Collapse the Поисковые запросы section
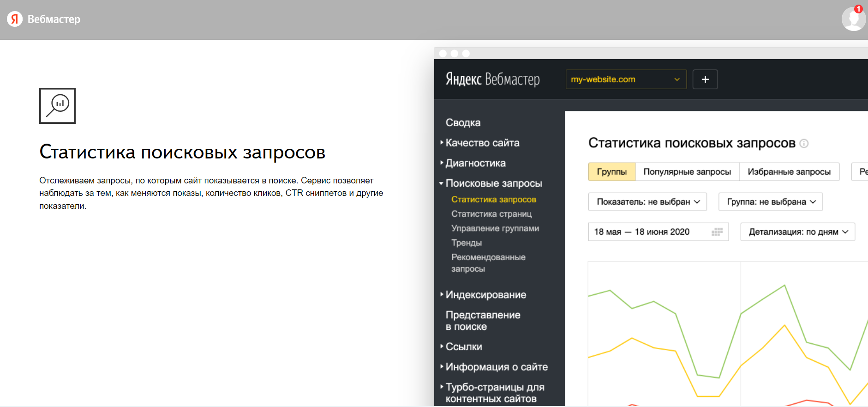The image size is (868, 407). pyautogui.click(x=491, y=183)
